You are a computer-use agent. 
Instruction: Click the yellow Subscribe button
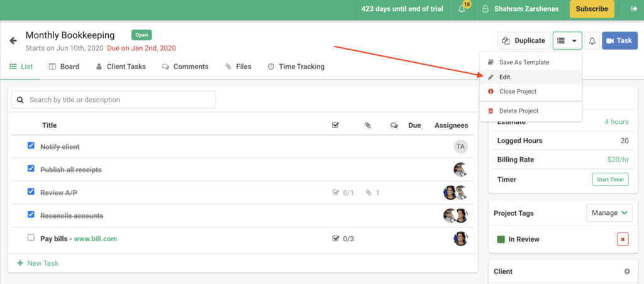pos(592,9)
